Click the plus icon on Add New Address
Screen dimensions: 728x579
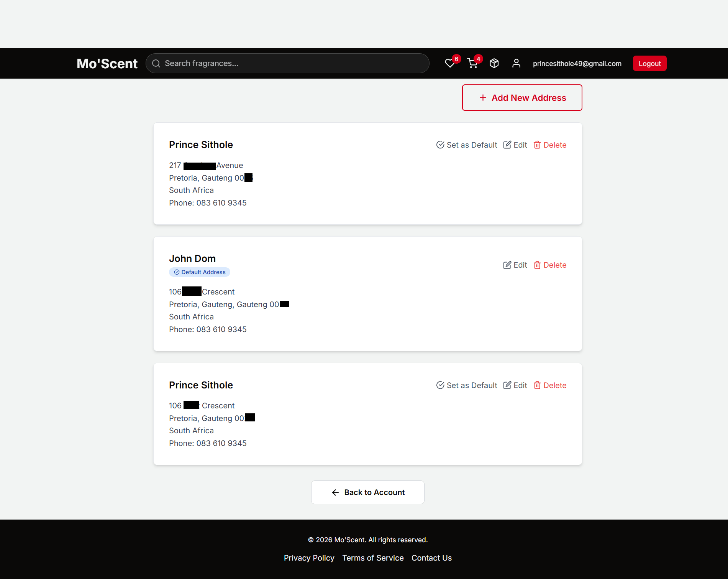pyautogui.click(x=482, y=98)
